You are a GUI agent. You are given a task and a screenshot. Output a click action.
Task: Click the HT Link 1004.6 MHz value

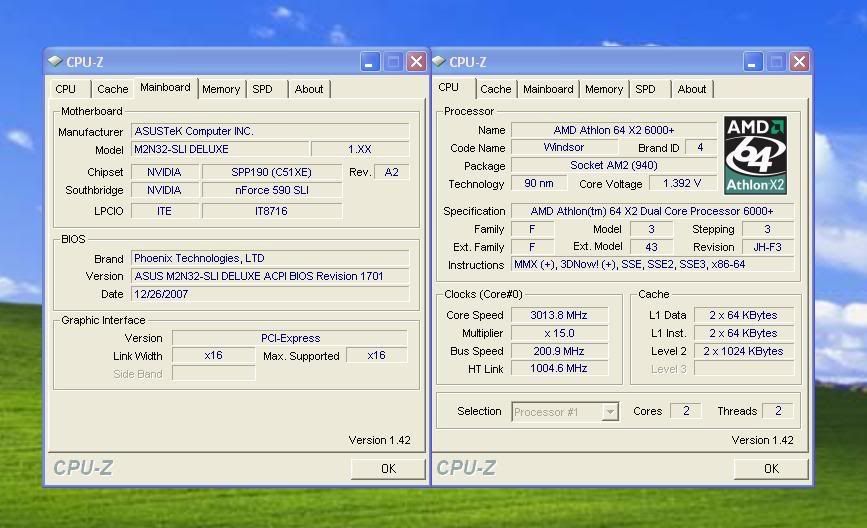559,368
